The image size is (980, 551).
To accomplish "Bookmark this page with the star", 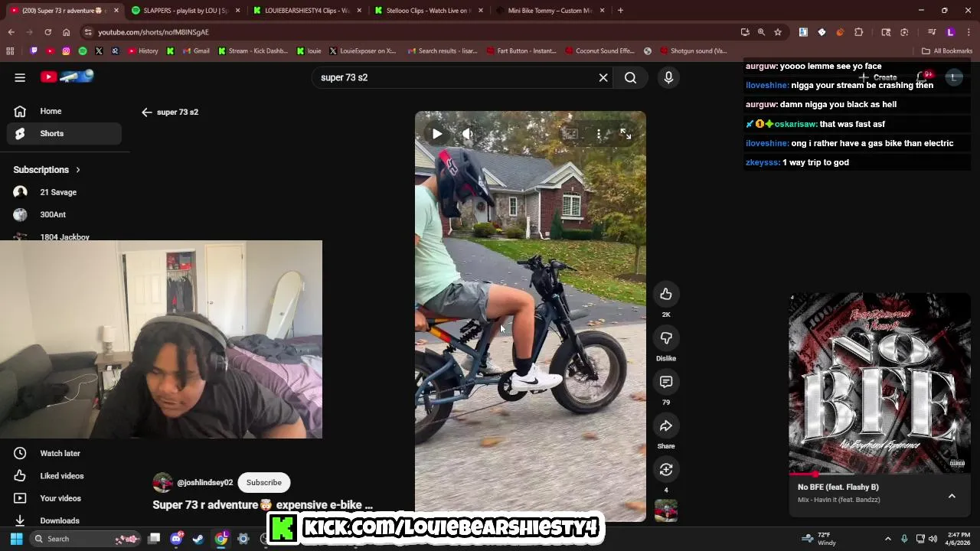I will [x=778, y=32].
